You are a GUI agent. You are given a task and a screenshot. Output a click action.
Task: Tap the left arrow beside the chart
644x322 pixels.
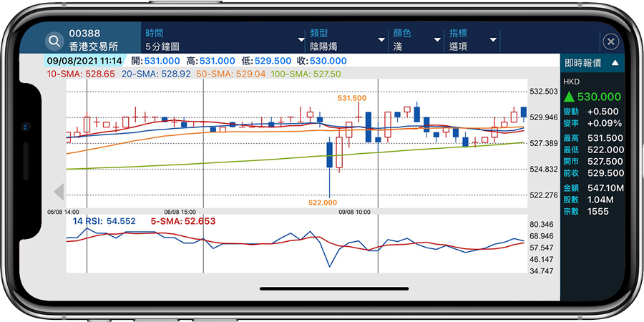tap(59, 191)
